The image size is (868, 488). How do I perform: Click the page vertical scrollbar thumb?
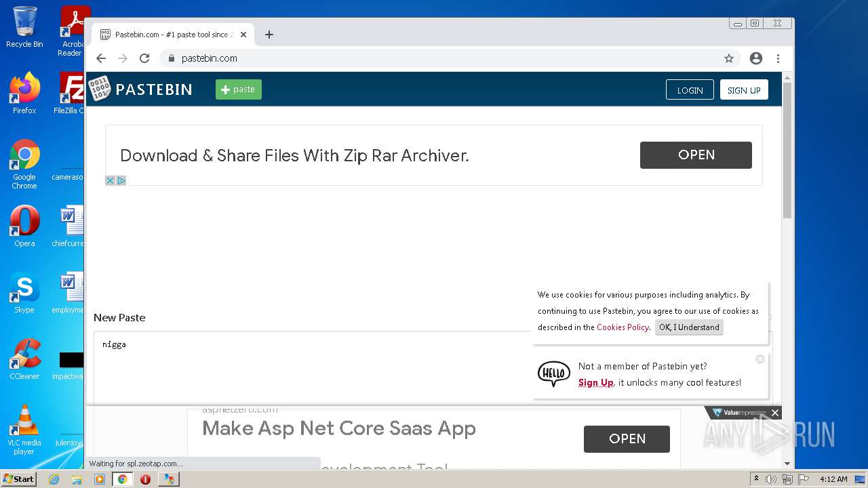click(x=787, y=149)
